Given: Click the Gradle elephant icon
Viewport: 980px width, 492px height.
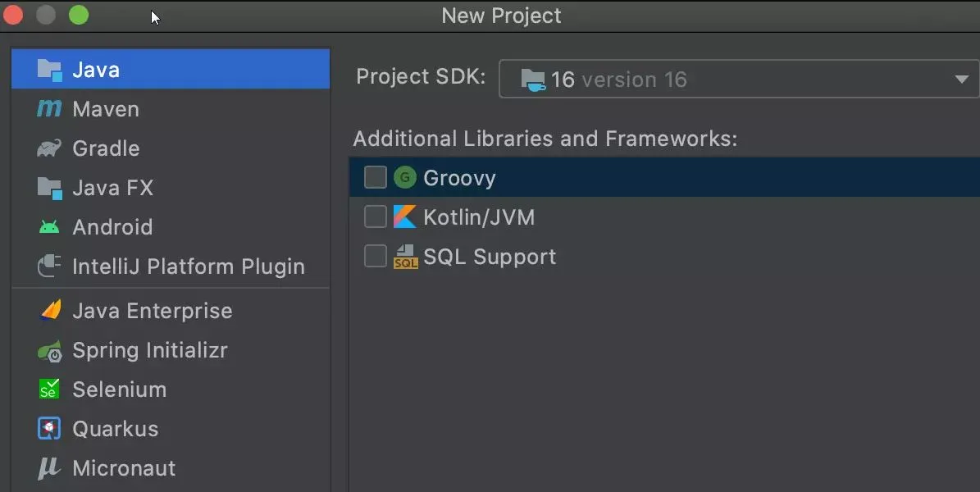Looking at the screenshot, I should tap(48, 148).
